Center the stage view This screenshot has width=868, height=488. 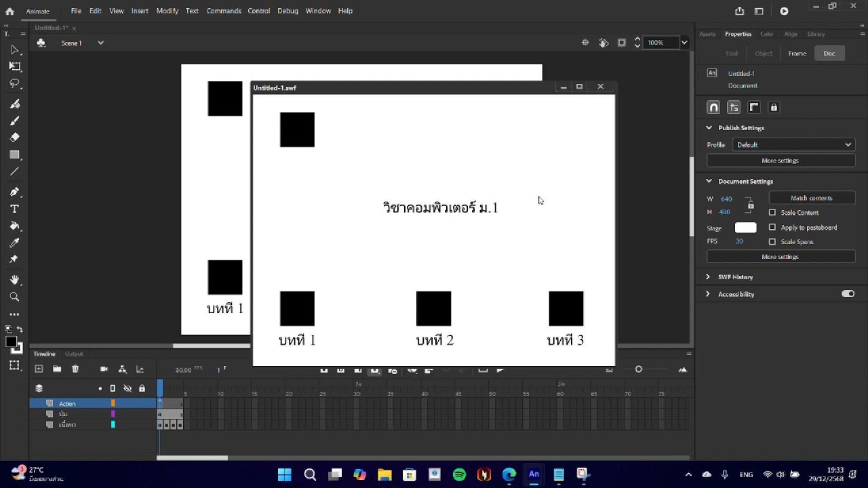pyautogui.click(x=585, y=43)
